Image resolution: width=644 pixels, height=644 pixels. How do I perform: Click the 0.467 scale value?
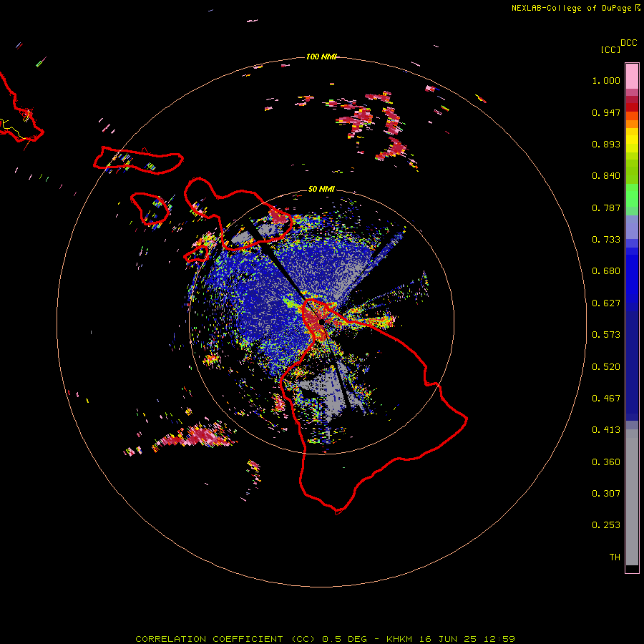pos(606,399)
